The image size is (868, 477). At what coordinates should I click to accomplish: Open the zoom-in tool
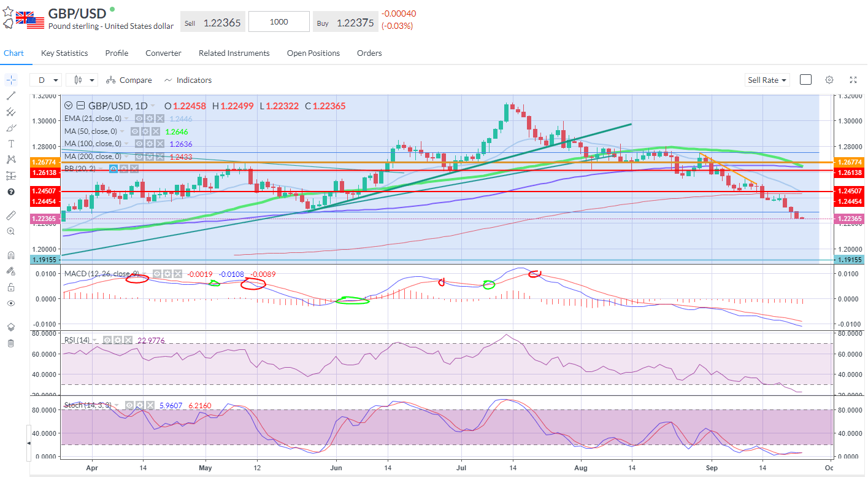pyautogui.click(x=10, y=231)
